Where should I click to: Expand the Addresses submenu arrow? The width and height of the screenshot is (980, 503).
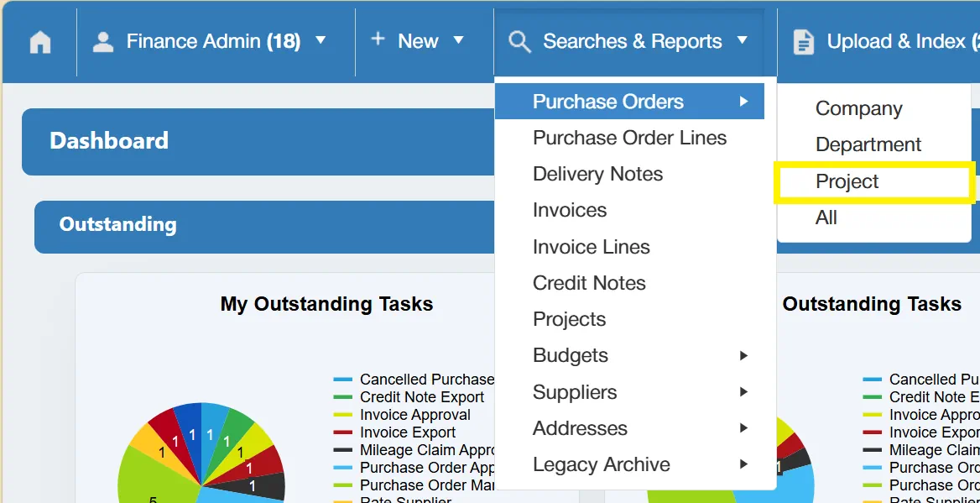[x=743, y=428]
